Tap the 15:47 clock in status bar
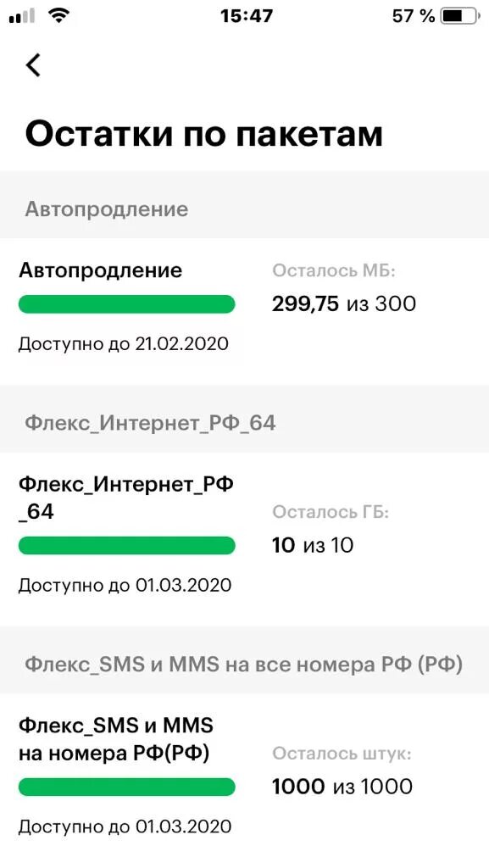 click(x=247, y=16)
